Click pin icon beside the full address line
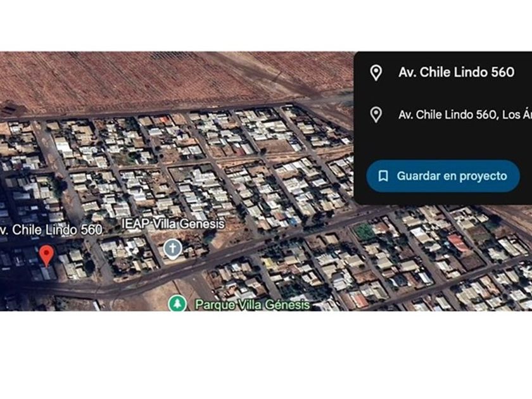This screenshot has height=399, width=532. pos(376,115)
